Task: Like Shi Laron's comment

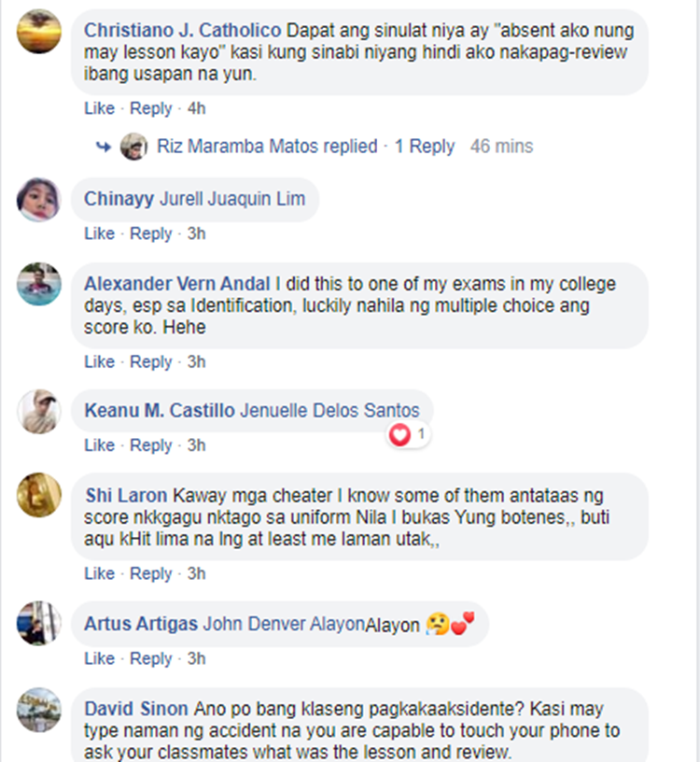Action: click(99, 573)
